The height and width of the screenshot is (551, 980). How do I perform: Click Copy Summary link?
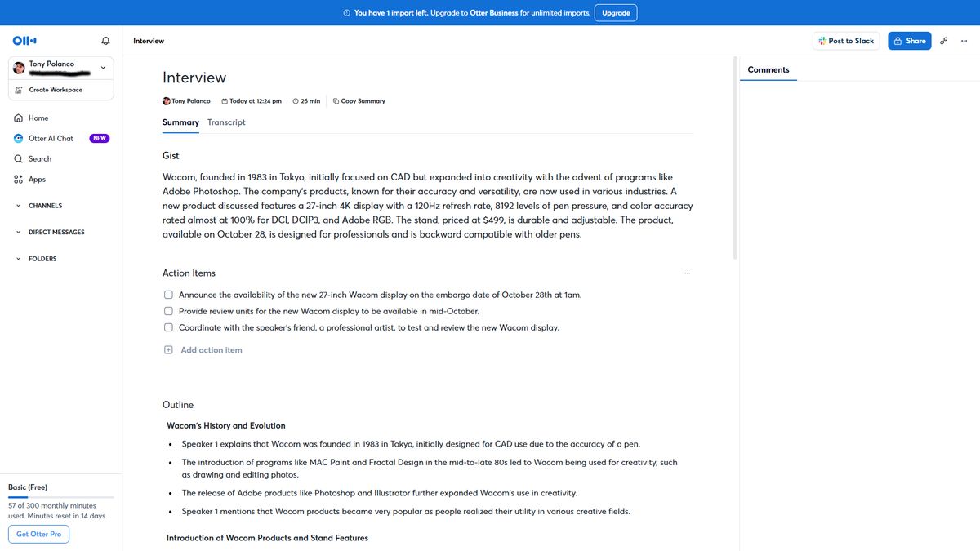[359, 101]
